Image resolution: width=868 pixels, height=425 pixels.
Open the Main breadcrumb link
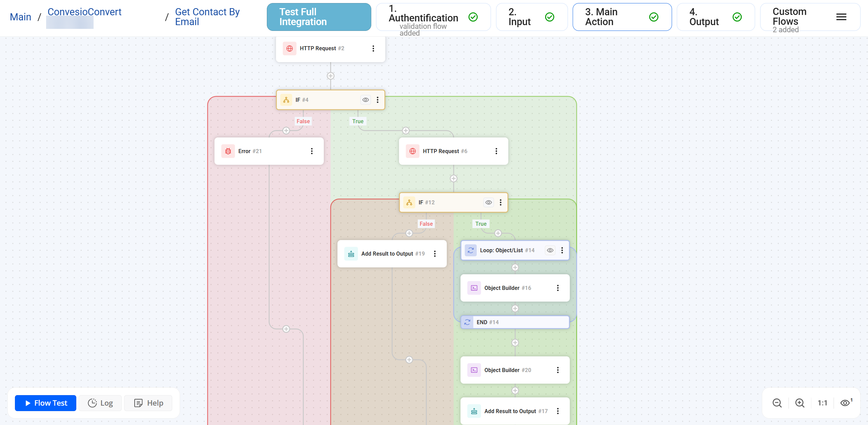(x=20, y=17)
